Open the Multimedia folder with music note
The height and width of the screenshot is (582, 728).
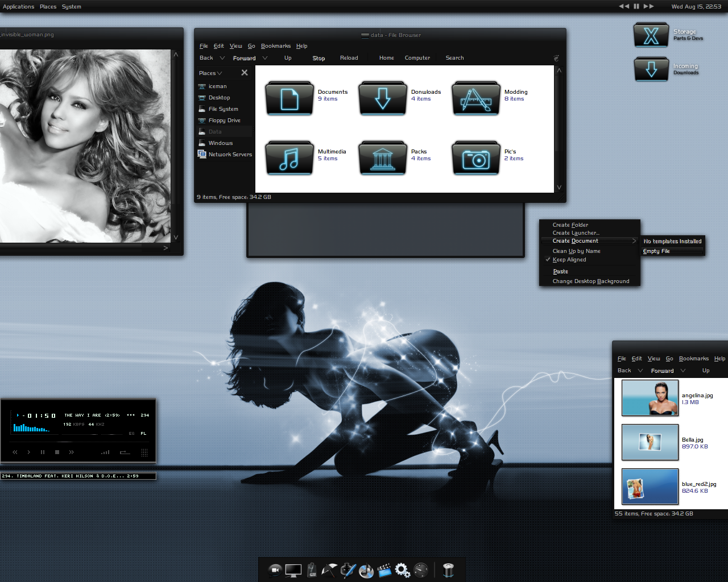(x=289, y=158)
